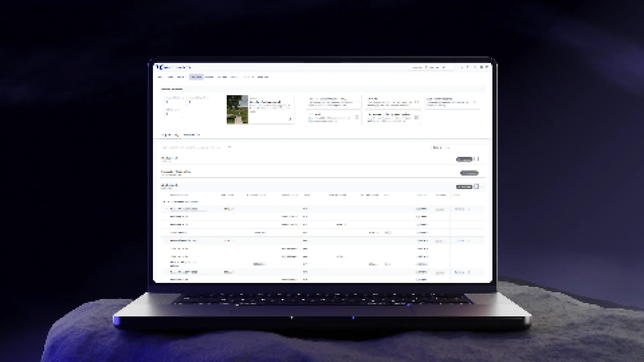Toggle the expand arrow of second highlighted table row
This screenshot has width=644, height=362.
coord(167,241)
